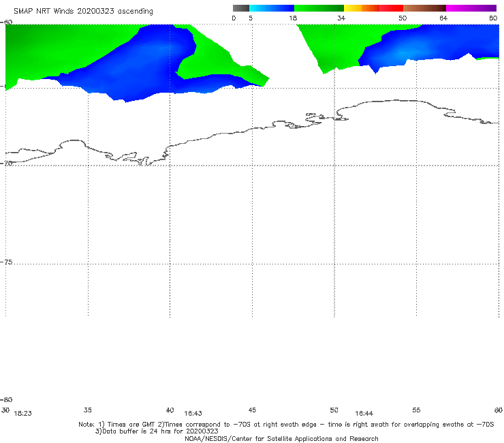The width and height of the screenshot is (504, 443).
Task: Click the swath time '16:43'
Action: [x=193, y=414]
